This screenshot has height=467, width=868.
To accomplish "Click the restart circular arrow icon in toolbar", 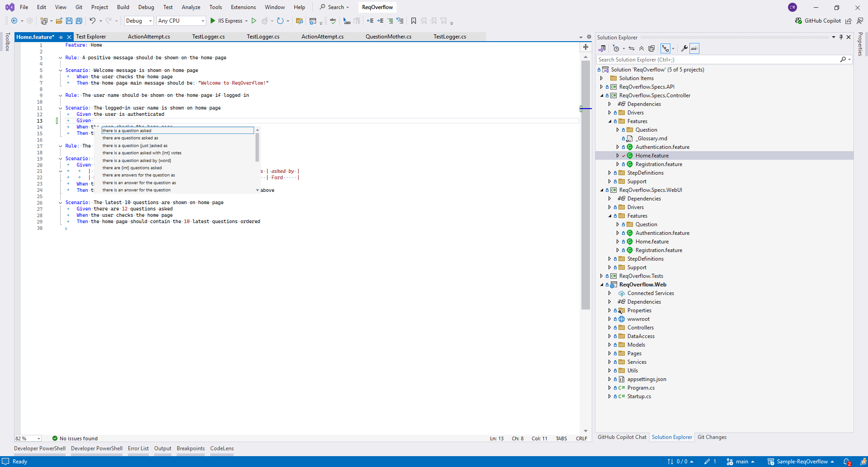I will point(280,21).
